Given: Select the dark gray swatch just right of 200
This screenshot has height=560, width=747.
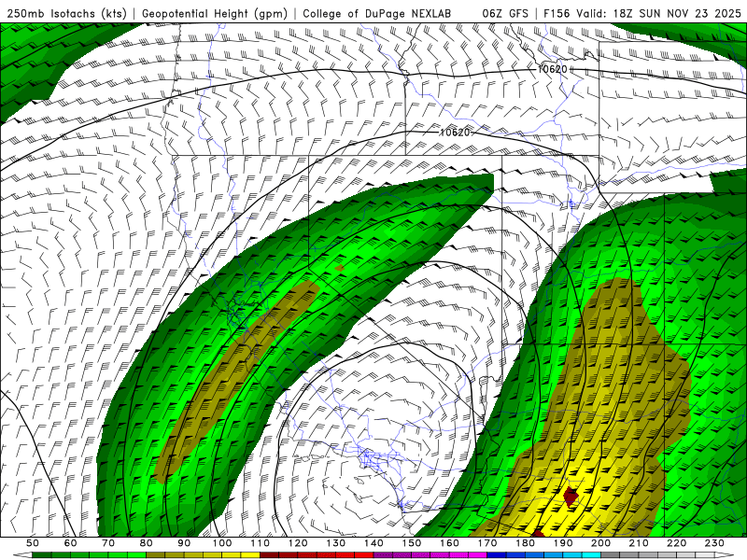Looking at the screenshot, I should point(611,555).
